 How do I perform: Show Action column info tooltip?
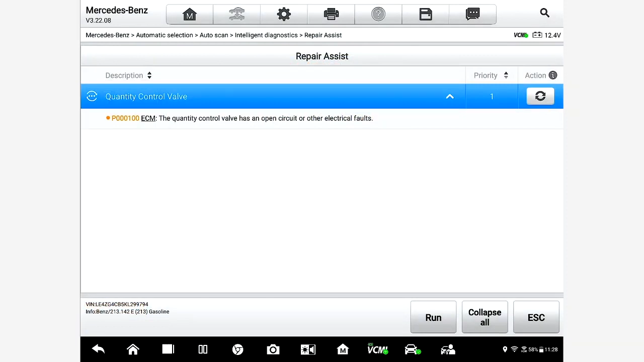pos(553,75)
